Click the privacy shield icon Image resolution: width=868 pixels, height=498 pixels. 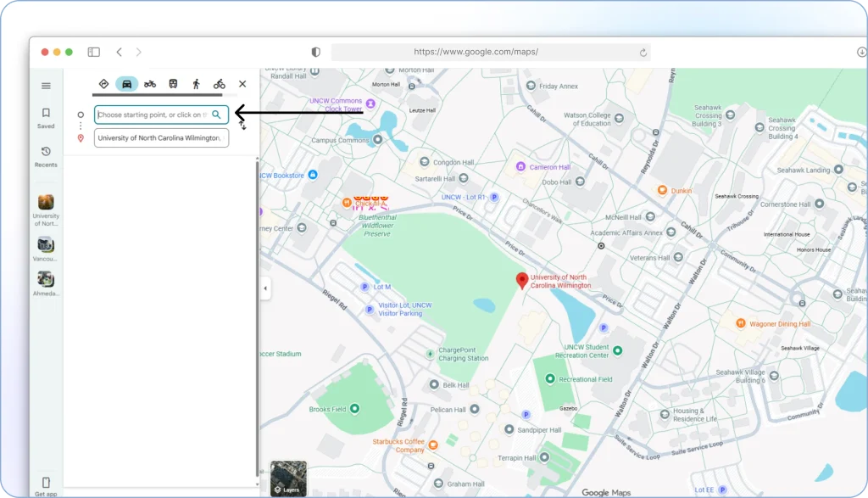tap(315, 52)
